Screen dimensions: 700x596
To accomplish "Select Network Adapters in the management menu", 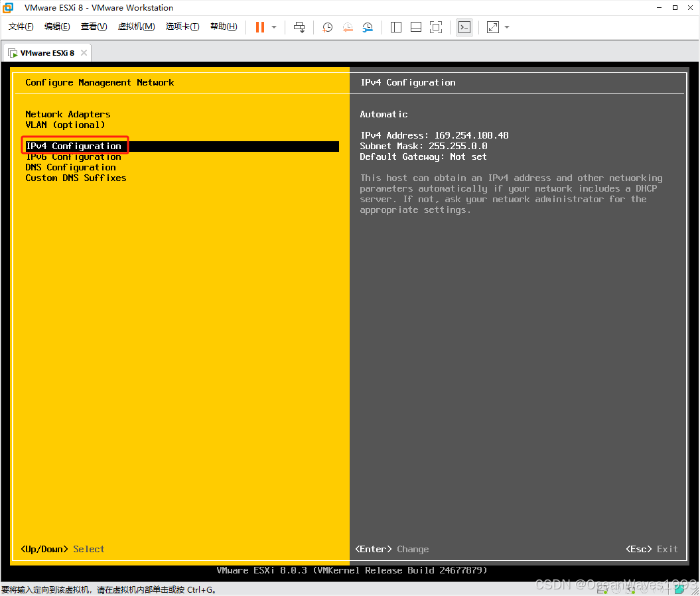I will tap(68, 114).
